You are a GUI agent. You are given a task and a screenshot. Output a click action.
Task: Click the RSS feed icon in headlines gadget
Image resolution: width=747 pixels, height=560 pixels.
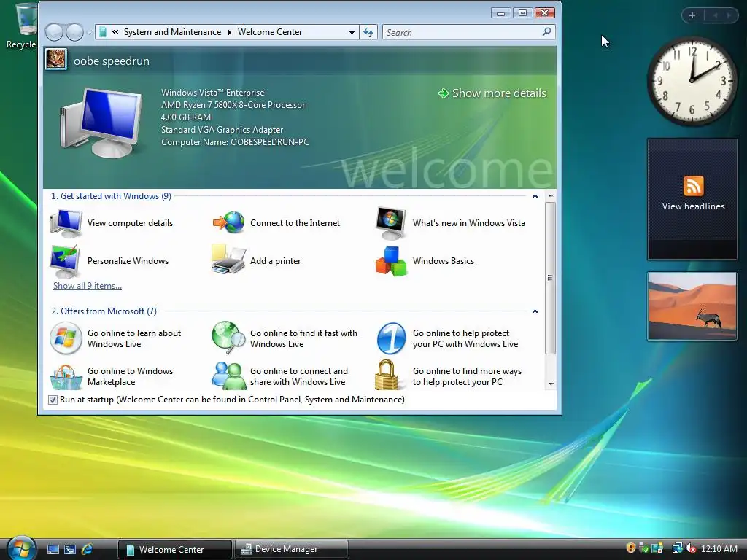(693, 186)
